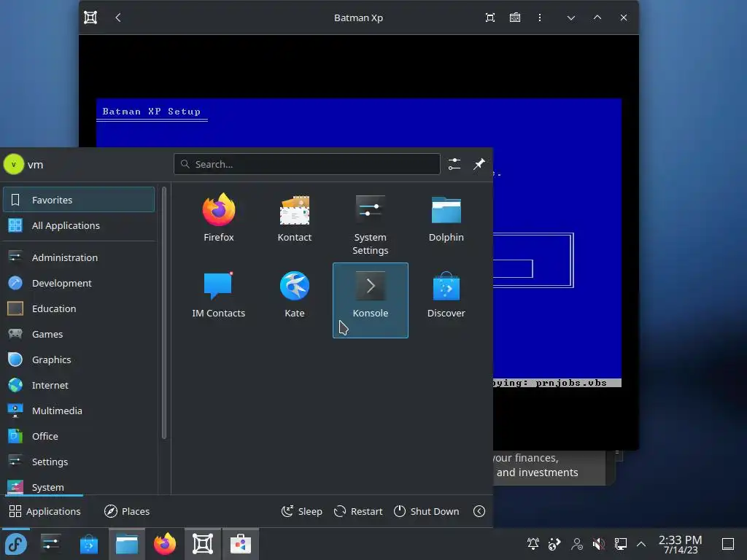Viewport: 747px width, 560px height.
Task: Open Settings category
Action: pyautogui.click(x=79, y=462)
